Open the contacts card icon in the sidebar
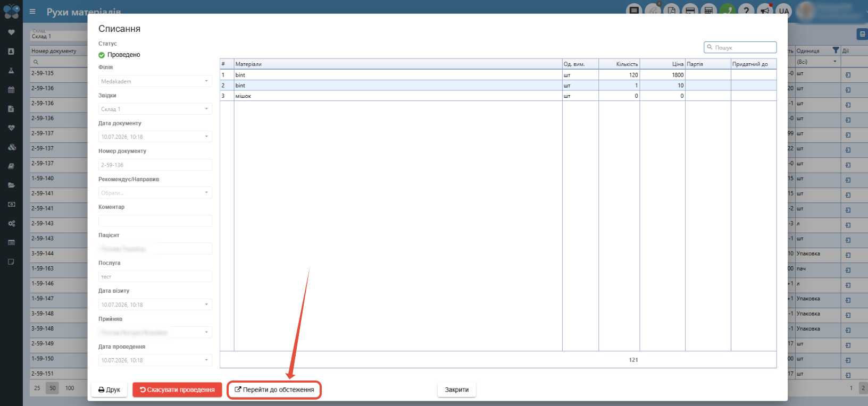The height and width of the screenshot is (406, 868). click(11, 52)
